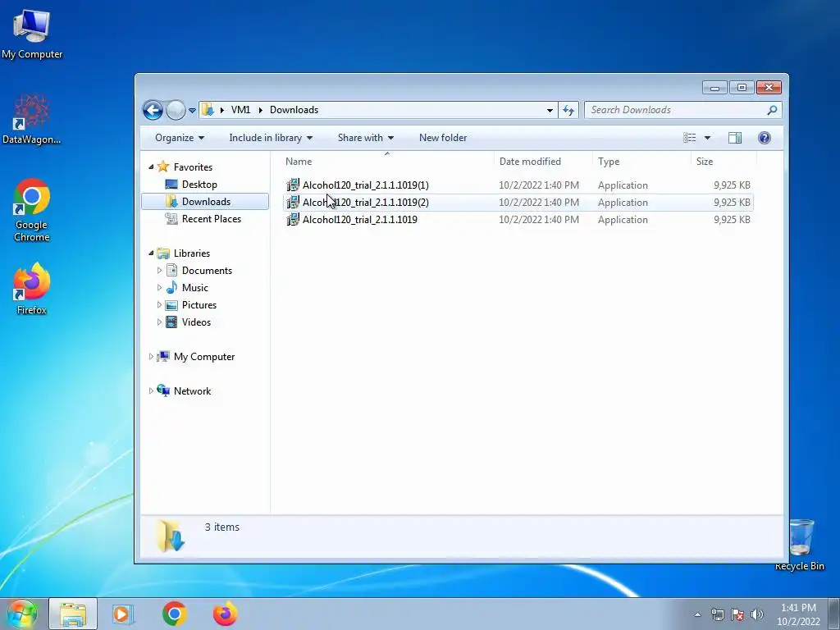This screenshot has width=840, height=630.
Task: Open Action Center flag icon
Action: 737,614
